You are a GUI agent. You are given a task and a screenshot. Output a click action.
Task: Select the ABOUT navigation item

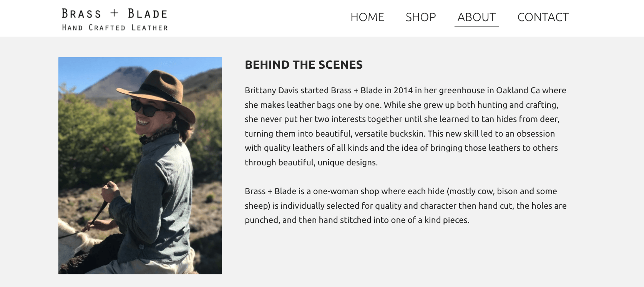pyautogui.click(x=476, y=17)
